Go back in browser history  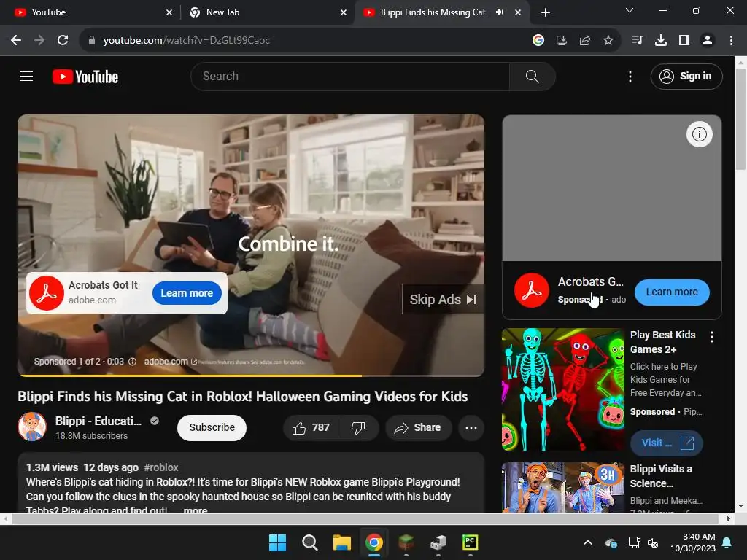coord(16,41)
